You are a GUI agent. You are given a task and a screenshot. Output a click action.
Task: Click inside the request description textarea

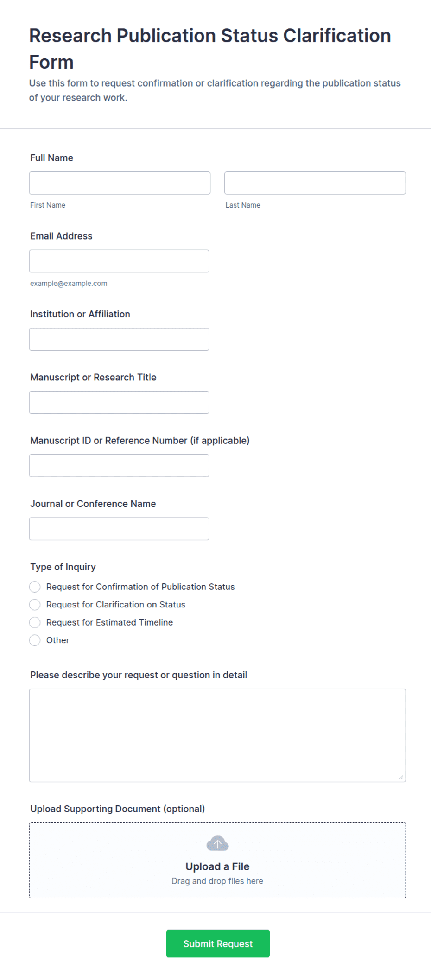coord(217,735)
